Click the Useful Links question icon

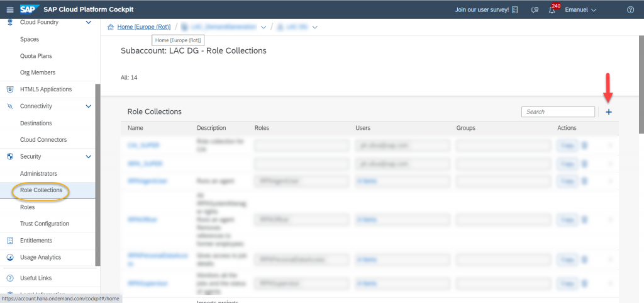[11, 278]
